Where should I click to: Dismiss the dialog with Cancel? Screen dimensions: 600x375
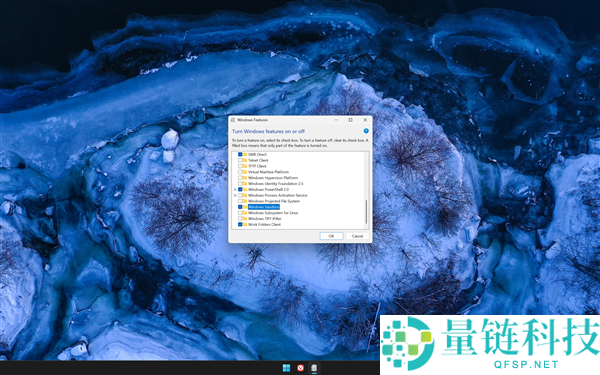point(357,236)
